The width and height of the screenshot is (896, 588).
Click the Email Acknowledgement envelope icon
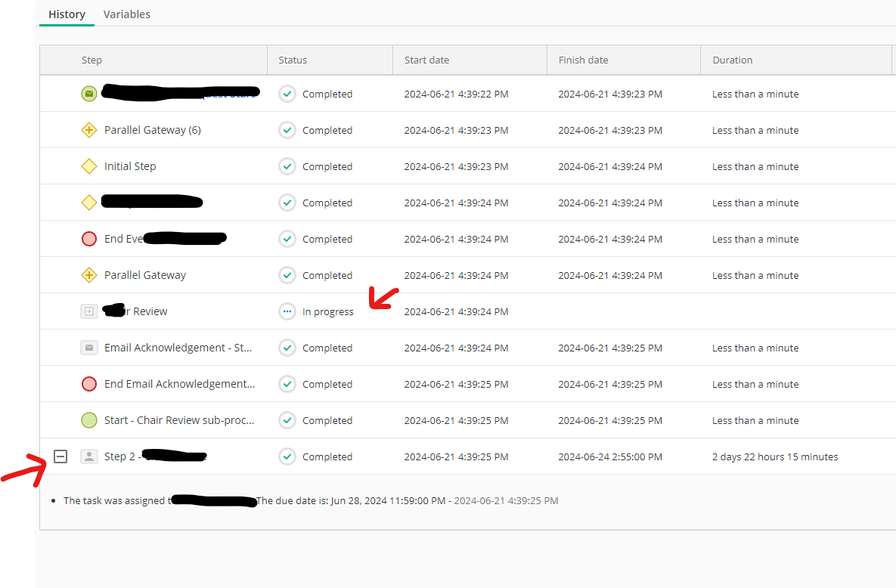point(89,348)
